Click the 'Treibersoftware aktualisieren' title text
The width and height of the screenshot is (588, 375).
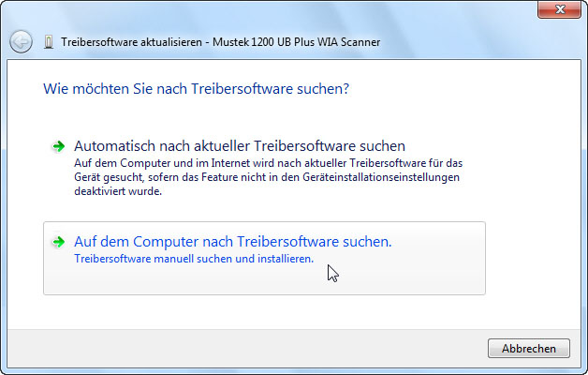pyautogui.click(x=120, y=42)
